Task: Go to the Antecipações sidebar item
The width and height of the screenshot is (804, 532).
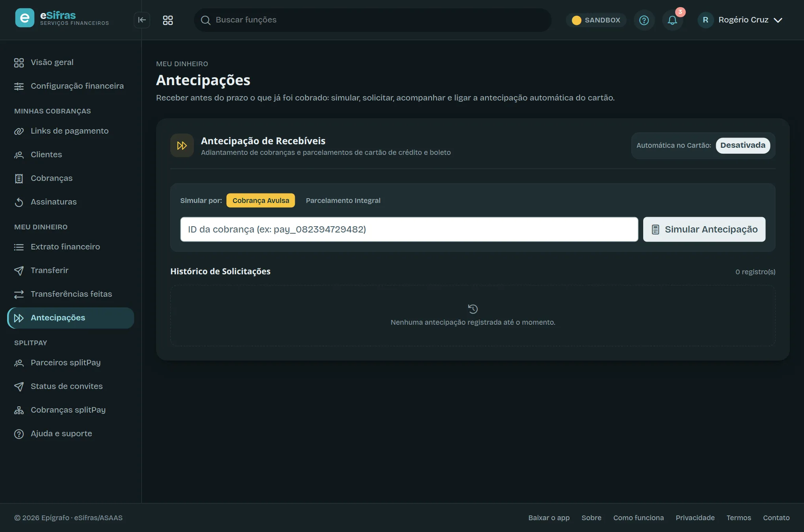Action: pyautogui.click(x=71, y=318)
